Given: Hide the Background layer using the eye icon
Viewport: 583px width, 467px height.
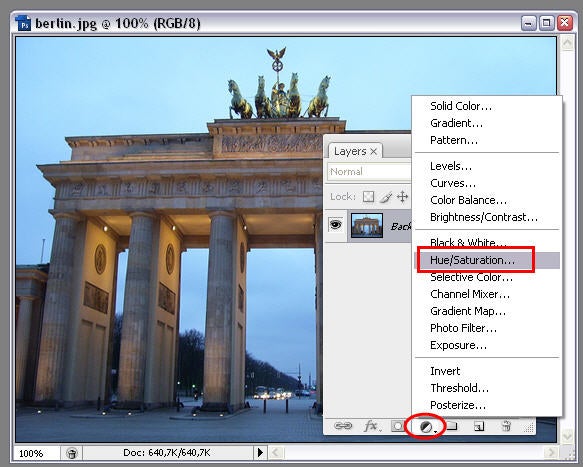Looking at the screenshot, I should click(x=335, y=225).
